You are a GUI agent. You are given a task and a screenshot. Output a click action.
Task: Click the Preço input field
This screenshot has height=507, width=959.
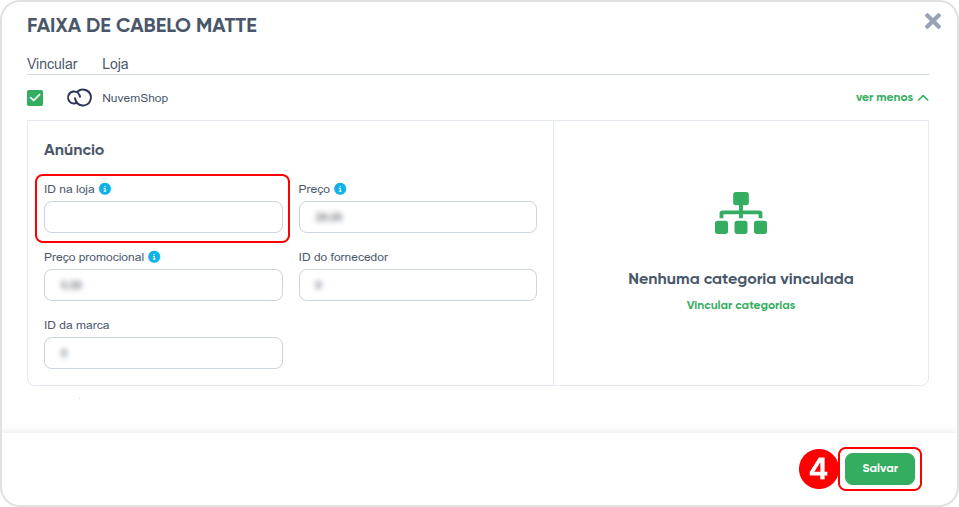pos(418,217)
